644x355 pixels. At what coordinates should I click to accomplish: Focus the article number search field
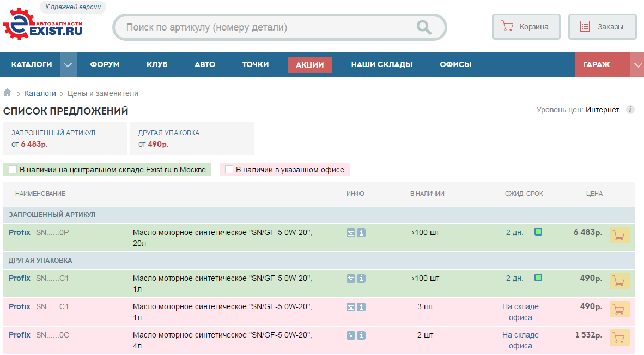[280, 27]
